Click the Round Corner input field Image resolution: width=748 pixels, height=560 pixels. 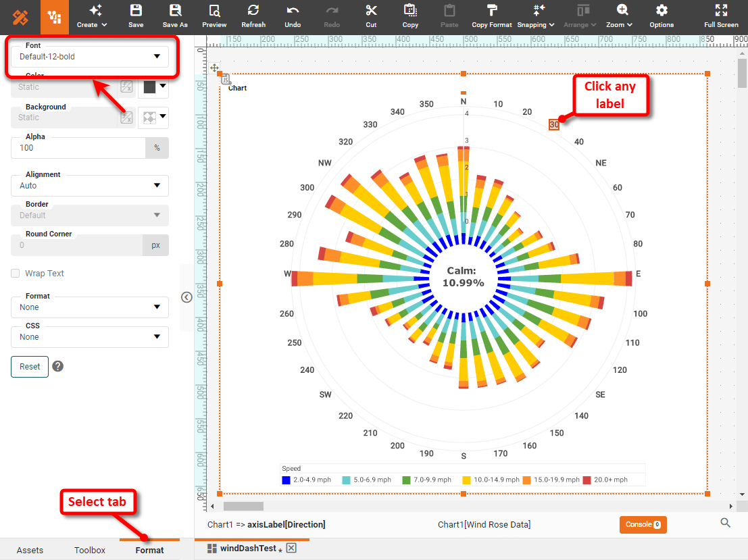coord(77,245)
